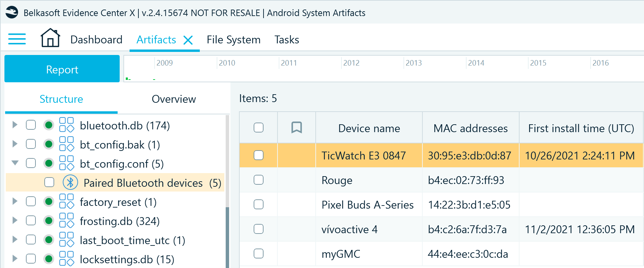The height and width of the screenshot is (268, 644).
Task: Check the locksettings.db checkbox
Action: tap(31, 259)
